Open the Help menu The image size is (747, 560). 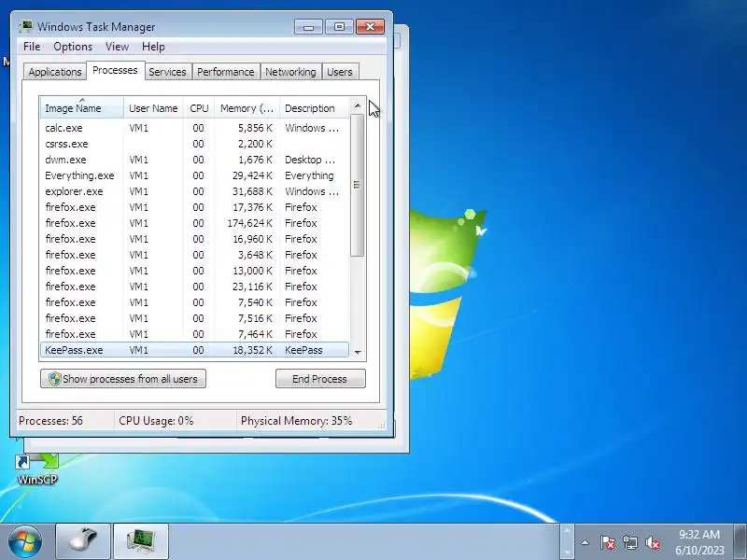coord(153,47)
